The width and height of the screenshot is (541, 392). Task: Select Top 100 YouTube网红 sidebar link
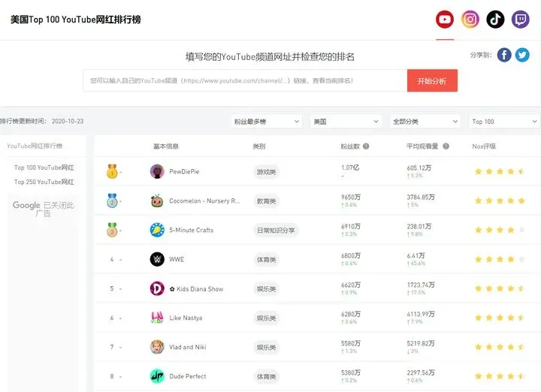coord(44,167)
